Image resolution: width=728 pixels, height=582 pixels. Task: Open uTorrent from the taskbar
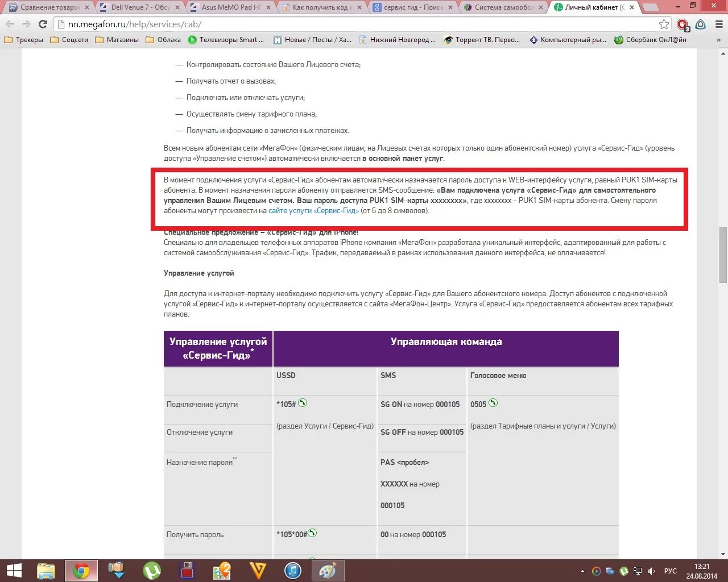(x=152, y=571)
